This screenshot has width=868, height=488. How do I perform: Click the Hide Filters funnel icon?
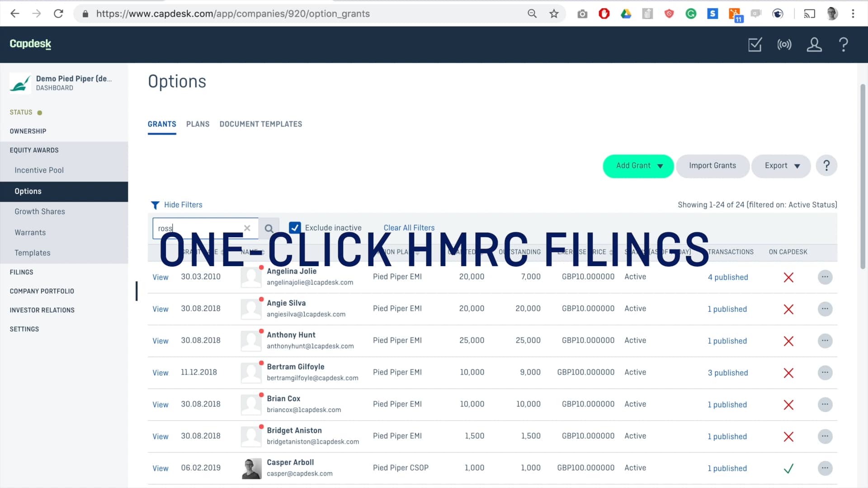coord(155,205)
